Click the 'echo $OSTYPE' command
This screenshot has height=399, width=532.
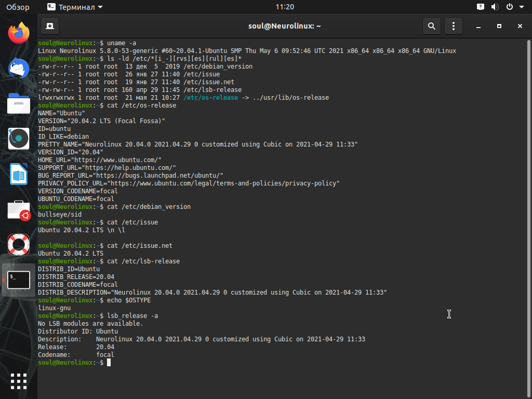129,300
